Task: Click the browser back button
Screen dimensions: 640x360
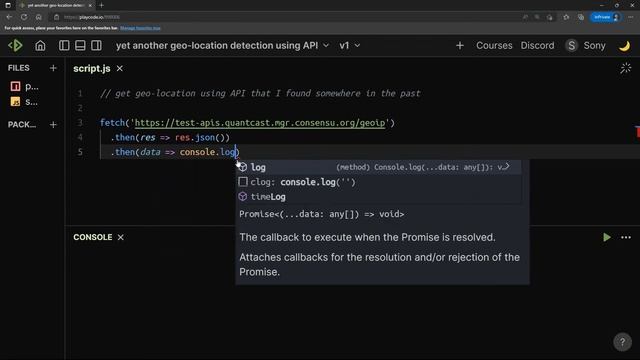Action: coord(9,17)
